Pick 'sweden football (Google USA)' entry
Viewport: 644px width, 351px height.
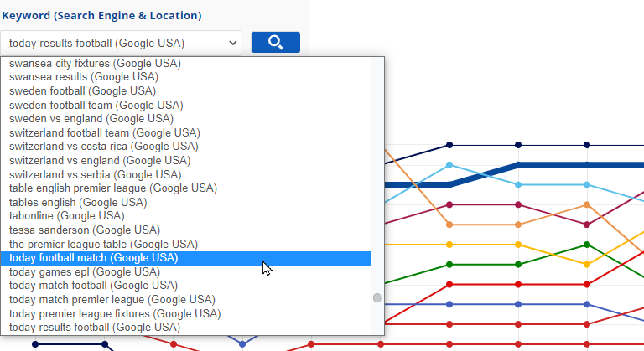[x=82, y=90]
